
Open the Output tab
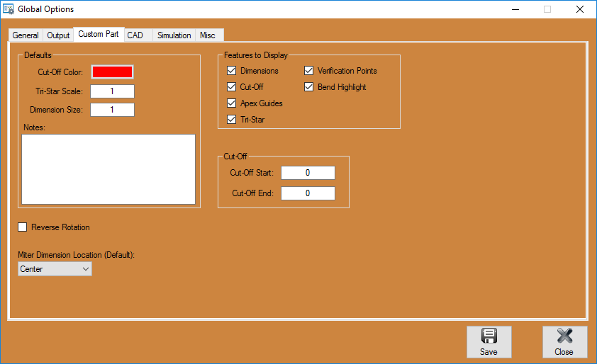coord(58,35)
